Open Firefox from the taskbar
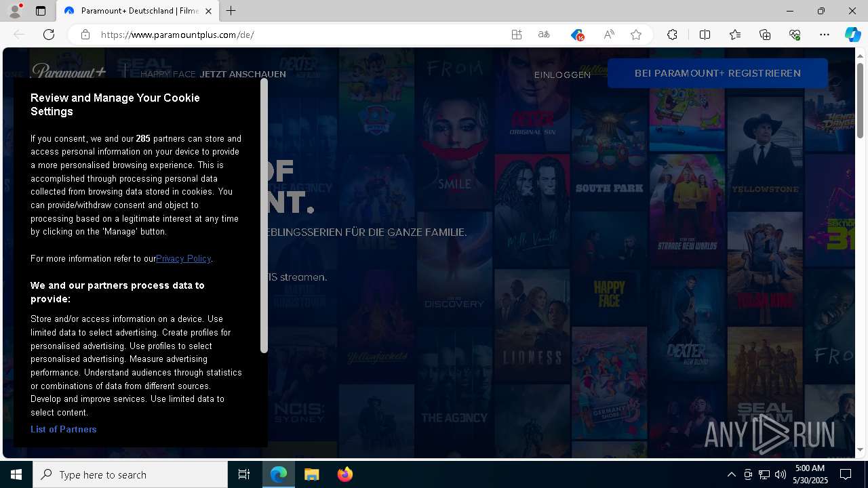Screen dimensions: 868x488 click(x=344, y=474)
